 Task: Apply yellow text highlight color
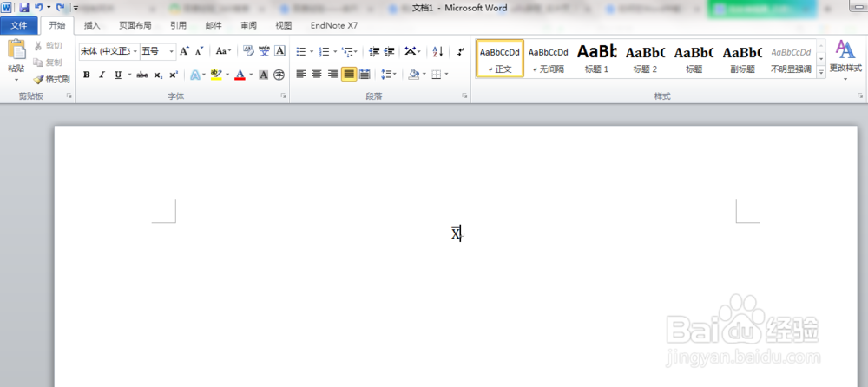[216, 75]
